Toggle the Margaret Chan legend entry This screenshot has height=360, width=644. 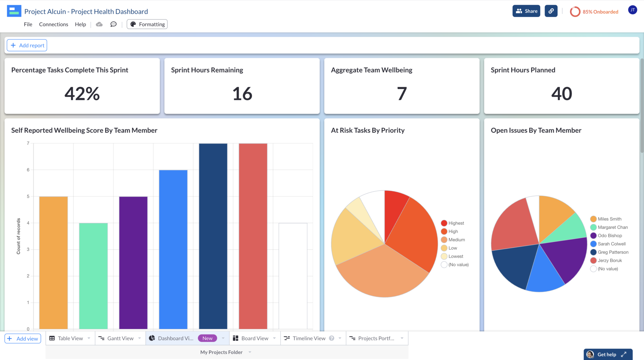click(x=609, y=227)
